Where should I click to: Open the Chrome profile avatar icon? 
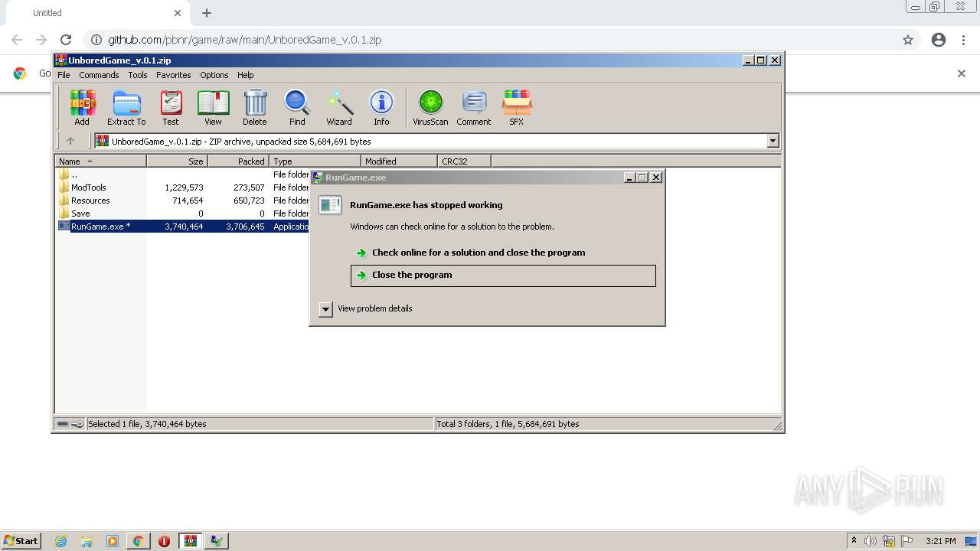coord(939,40)
